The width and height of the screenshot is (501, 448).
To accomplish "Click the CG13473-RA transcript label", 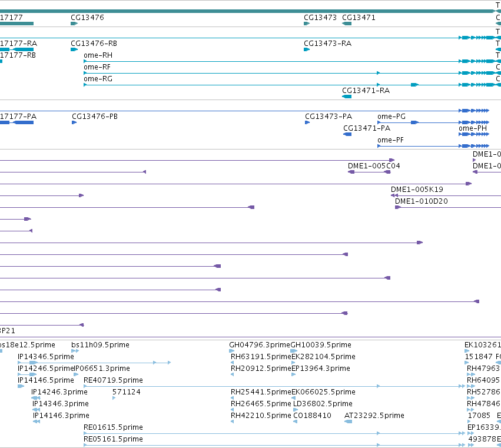I will click(327, 44).
